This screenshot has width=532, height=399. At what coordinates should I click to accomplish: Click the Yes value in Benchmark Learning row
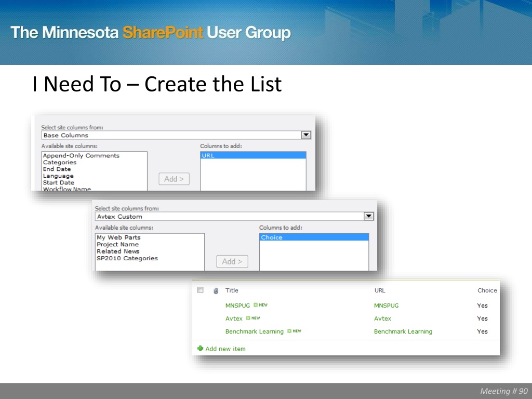click(482, 331)
